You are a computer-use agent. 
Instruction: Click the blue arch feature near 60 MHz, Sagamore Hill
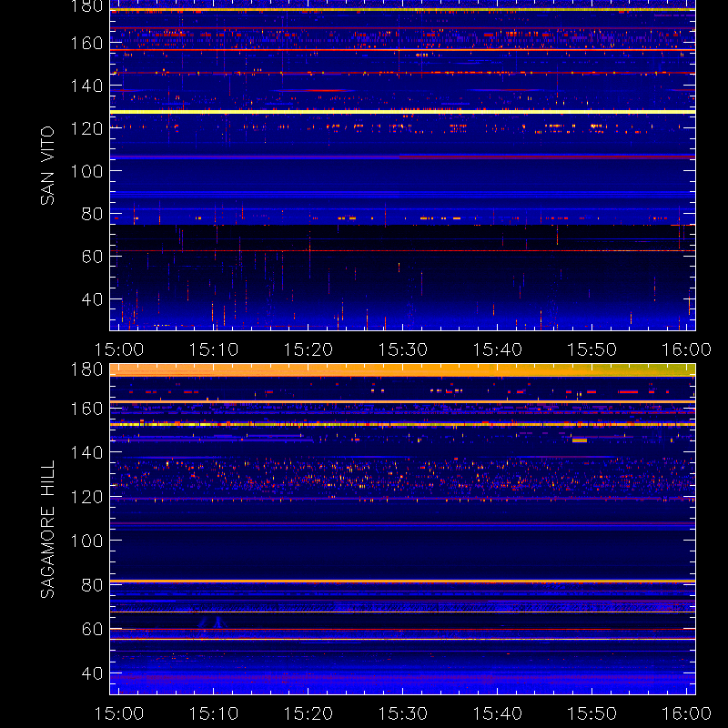(211, 622)
